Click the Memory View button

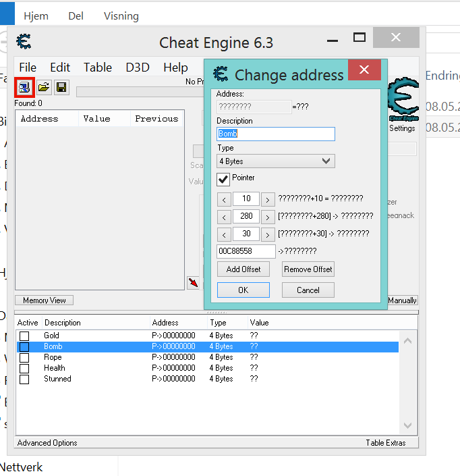45,300
